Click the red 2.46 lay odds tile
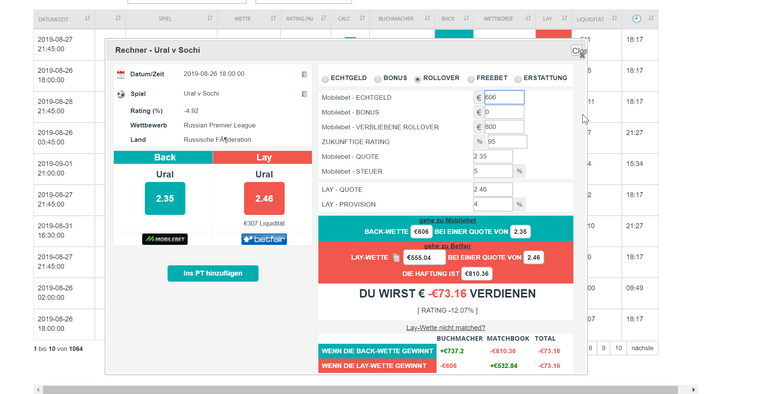The height and width of the screenshot is (394, 760). [x=264, y=198]
